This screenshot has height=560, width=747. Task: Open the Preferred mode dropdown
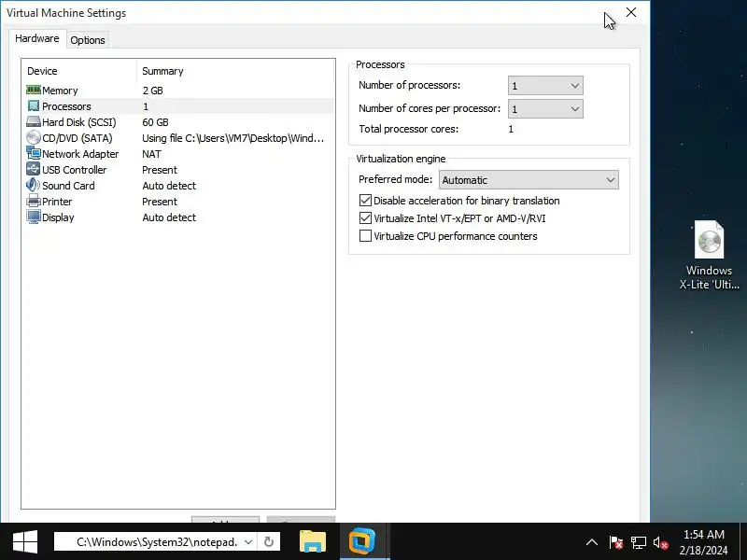529,180
